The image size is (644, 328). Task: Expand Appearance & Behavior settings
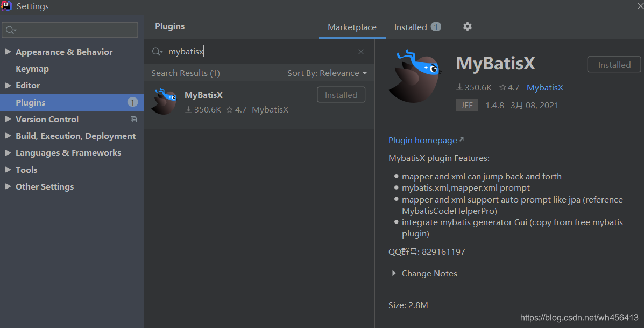(8, 52)
